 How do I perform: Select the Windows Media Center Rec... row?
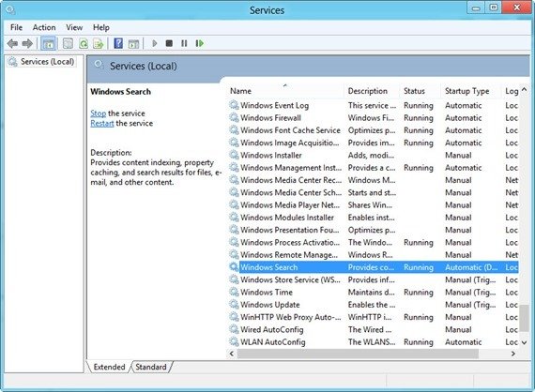click(374, 180)
